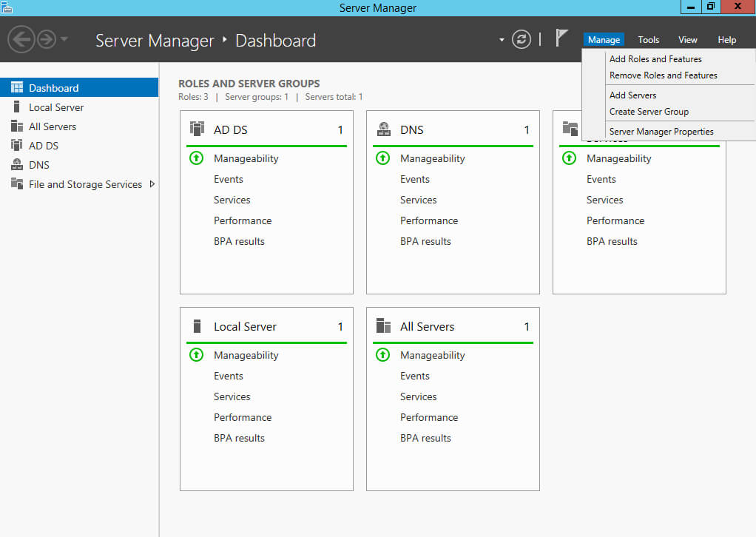Open dropdown arrow left of Refresh icon
The width and height of the screenshot is (756, 537).
502,40
